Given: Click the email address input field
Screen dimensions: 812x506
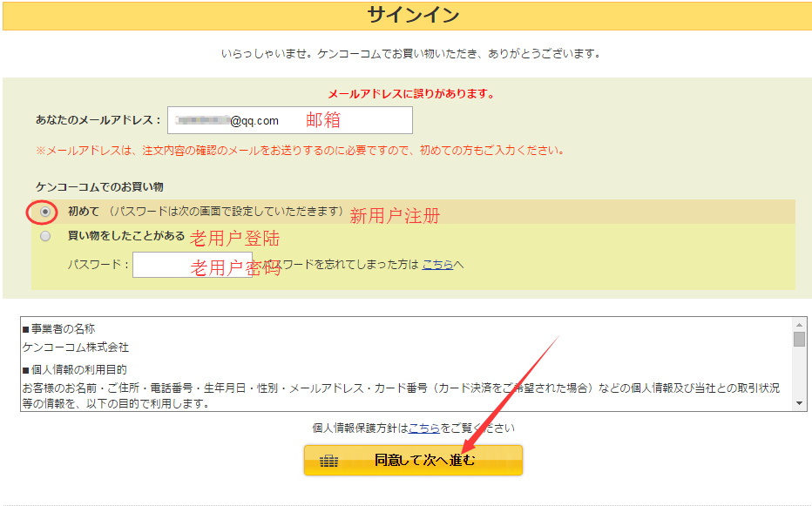Looking at the screenshot, I should (289, 120).
